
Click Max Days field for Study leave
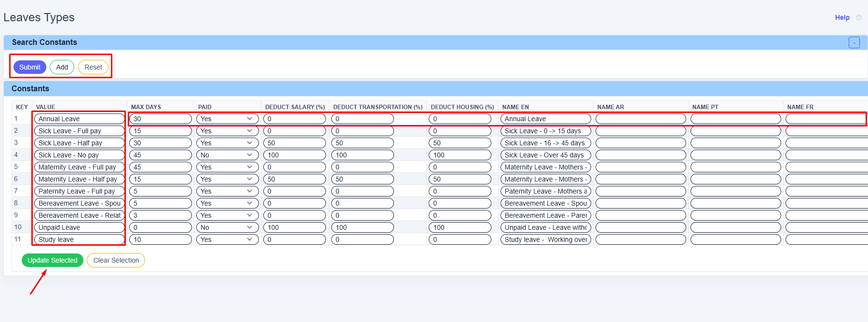tap(161, 239)
